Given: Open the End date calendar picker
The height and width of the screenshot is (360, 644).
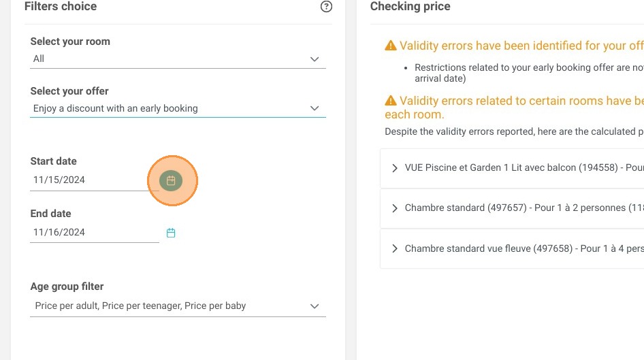Looking at the screenshot, I should (171, 233).
